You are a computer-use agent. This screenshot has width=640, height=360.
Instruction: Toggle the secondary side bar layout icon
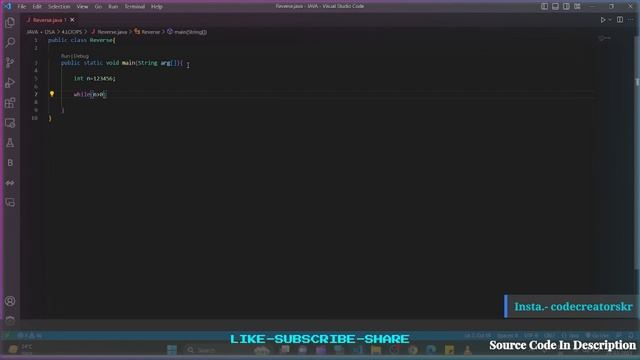566,6
